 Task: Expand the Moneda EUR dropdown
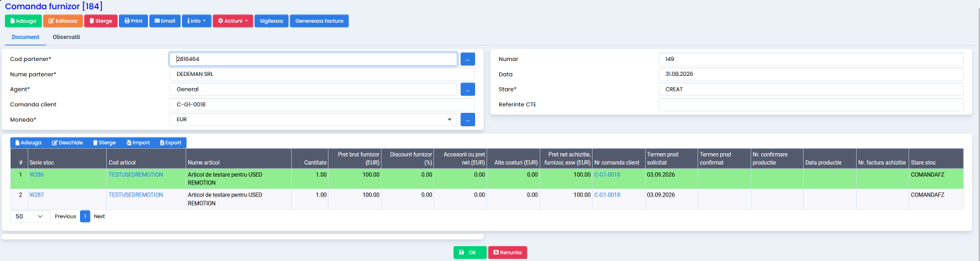[x=313, y=120]
